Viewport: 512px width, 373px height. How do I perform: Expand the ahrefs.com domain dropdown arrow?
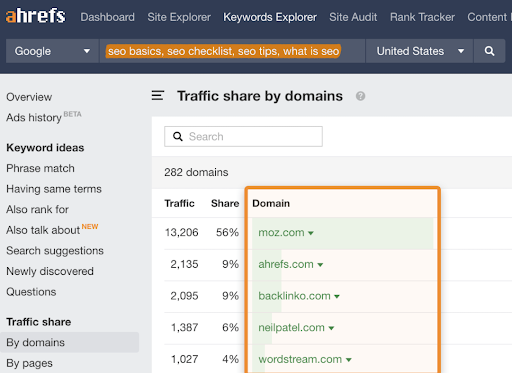tap(320, 265)
